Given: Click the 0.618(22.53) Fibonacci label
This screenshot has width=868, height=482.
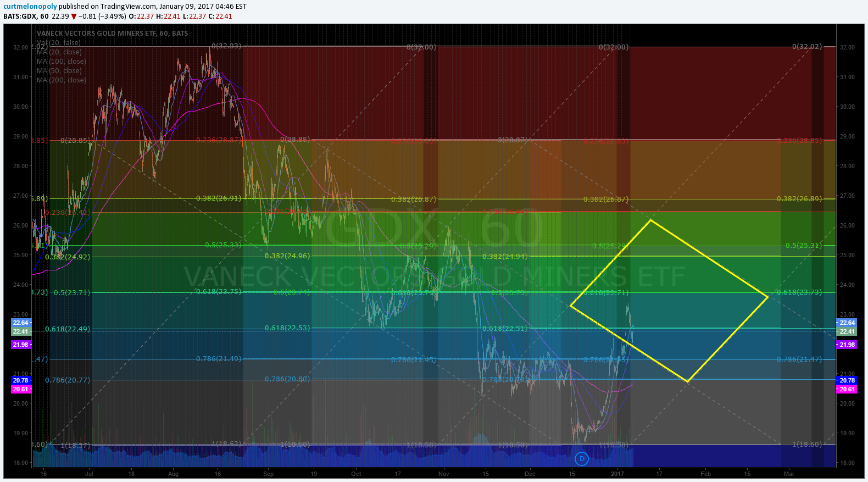Looking at the screenshot, I should (x=287, y=328).
